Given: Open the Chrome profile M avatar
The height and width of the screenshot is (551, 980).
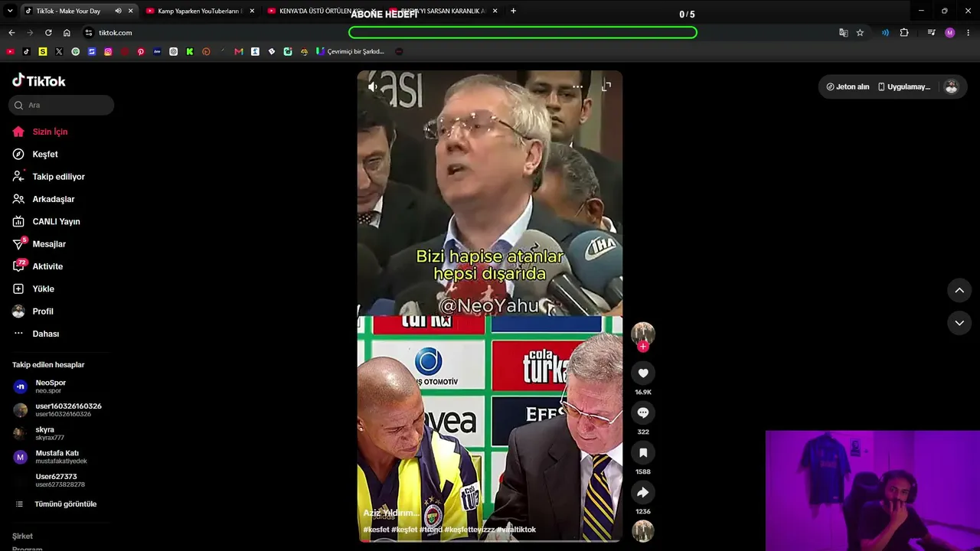Looking at the screenshot, I should 950,33.
